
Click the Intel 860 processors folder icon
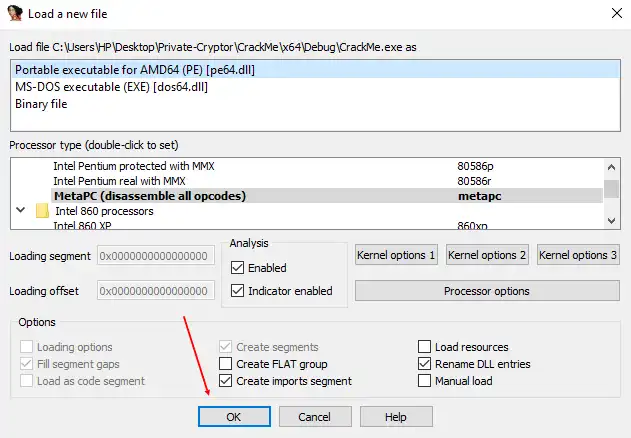click(42, 211)
